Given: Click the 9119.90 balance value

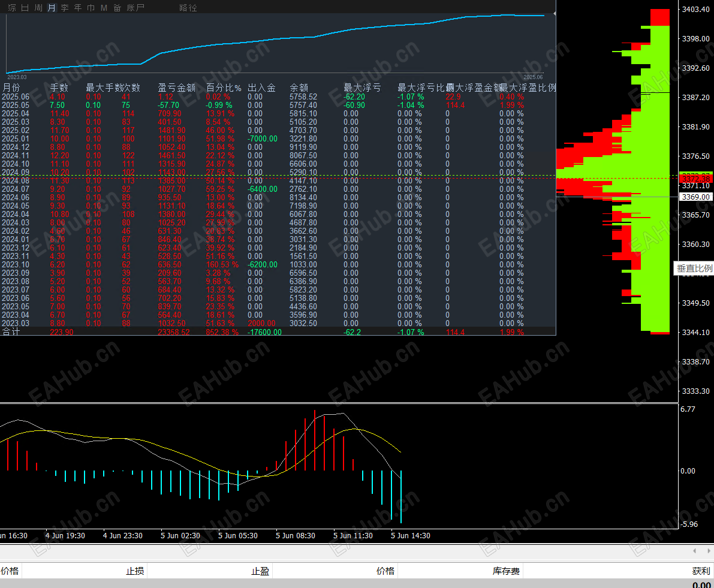Looking at the screenshot, I should [303, 147].
